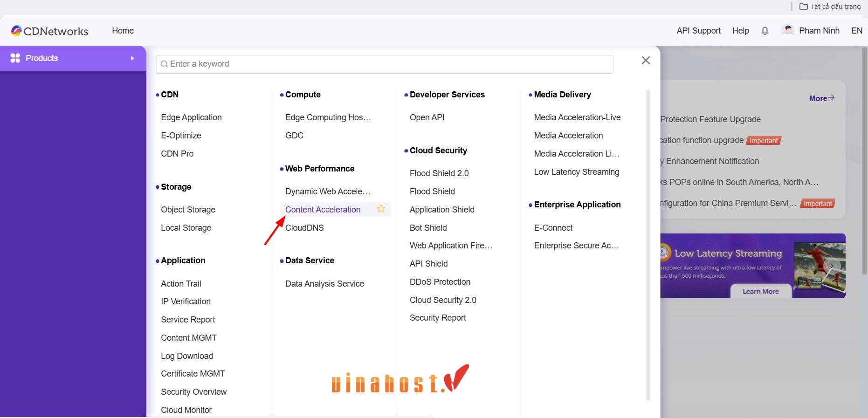Select API Shield
Viewport: 868px width, 418px height.
428,264
